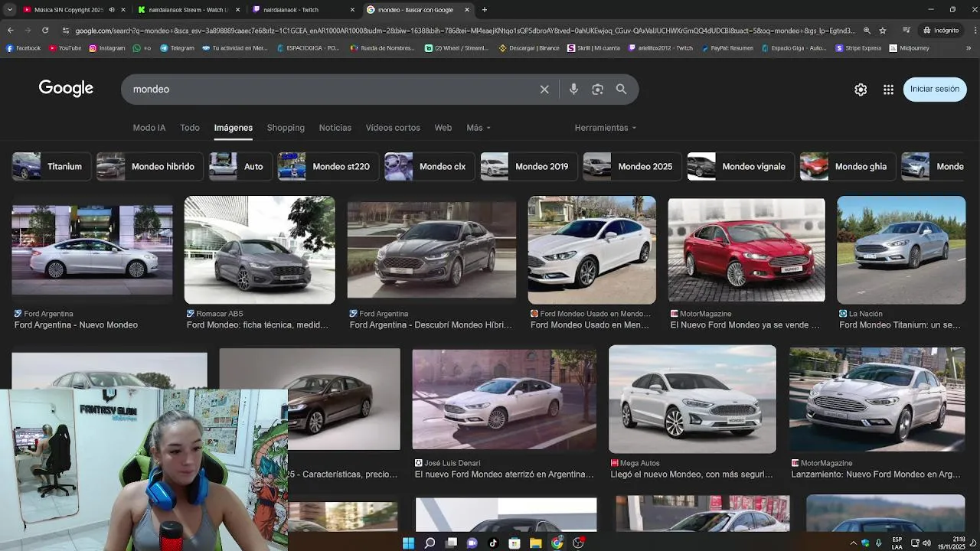Open Google Lens image search icon
This screenshot has width=980, height=551.
click(x=598, y=90)
